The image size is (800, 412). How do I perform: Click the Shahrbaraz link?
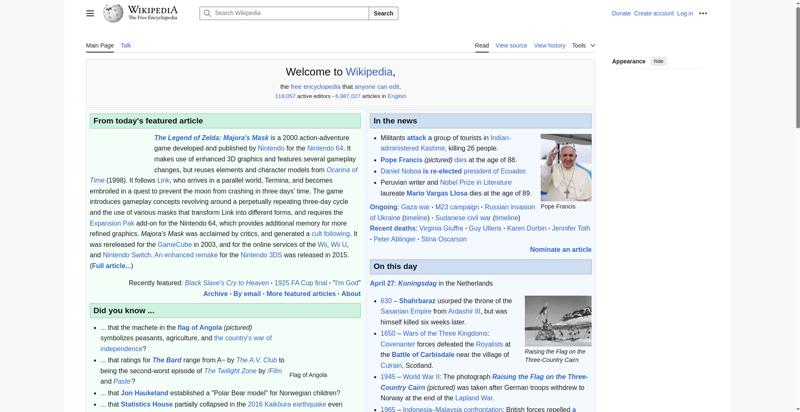417,301
